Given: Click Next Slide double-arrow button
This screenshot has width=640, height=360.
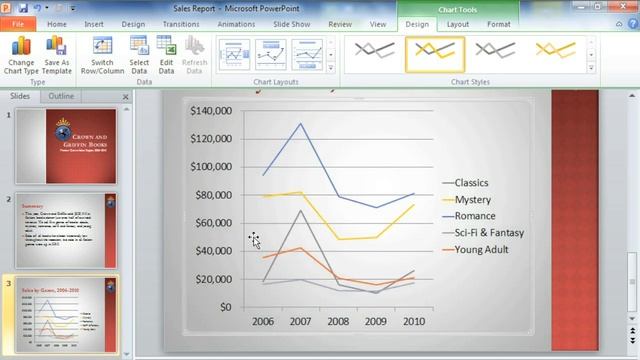Looking at the screenshot, I should click(632, 340).
